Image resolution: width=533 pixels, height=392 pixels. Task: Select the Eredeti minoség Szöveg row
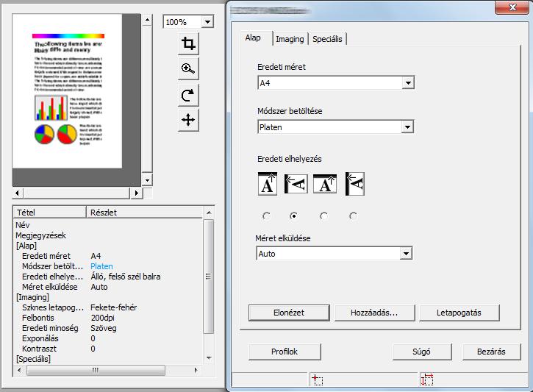[108, 328]
